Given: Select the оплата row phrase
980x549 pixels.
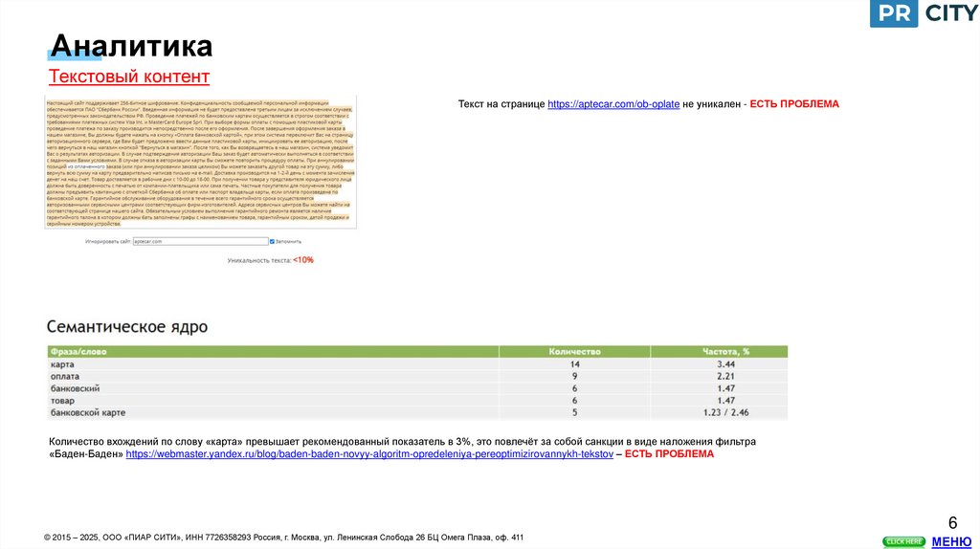Looking at the screenshot, I should [65, 376].
